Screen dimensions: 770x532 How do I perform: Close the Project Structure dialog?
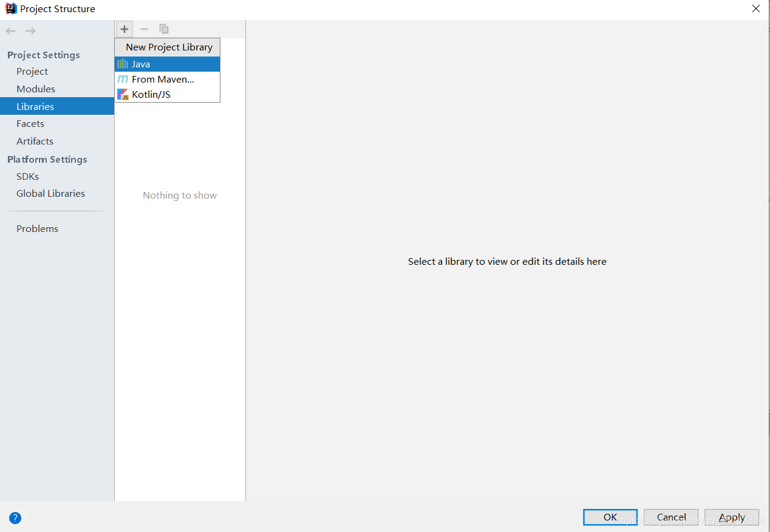(755, 9)
